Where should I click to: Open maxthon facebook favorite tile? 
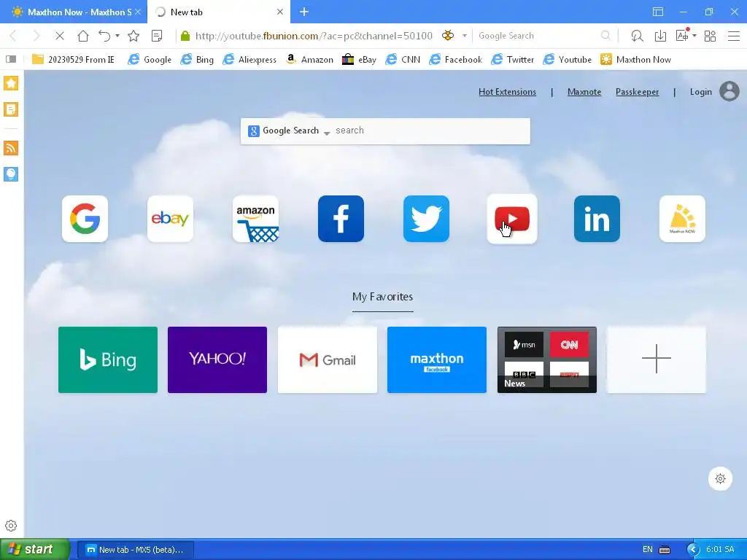pos(437,359)
